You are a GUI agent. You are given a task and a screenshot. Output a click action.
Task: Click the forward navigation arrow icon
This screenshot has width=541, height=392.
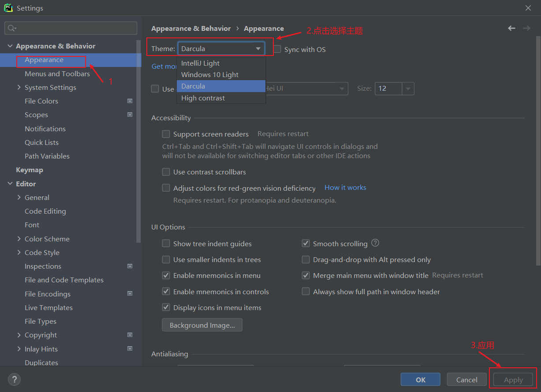click(x=526, y=28)
